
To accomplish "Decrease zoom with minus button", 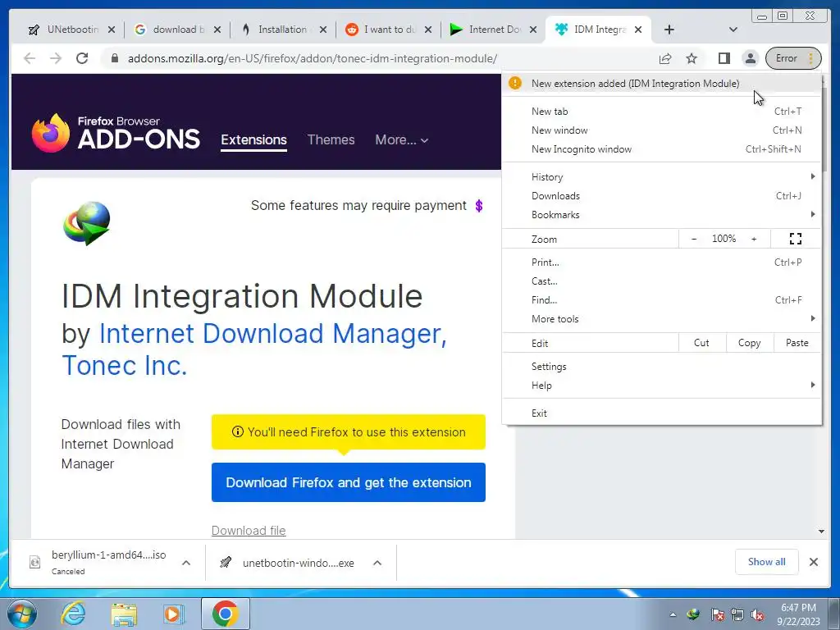I will [x=694, y=239].
